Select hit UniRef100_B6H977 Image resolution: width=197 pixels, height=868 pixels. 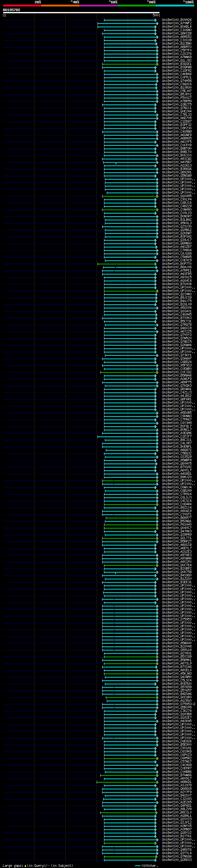[x=176, y=518]
